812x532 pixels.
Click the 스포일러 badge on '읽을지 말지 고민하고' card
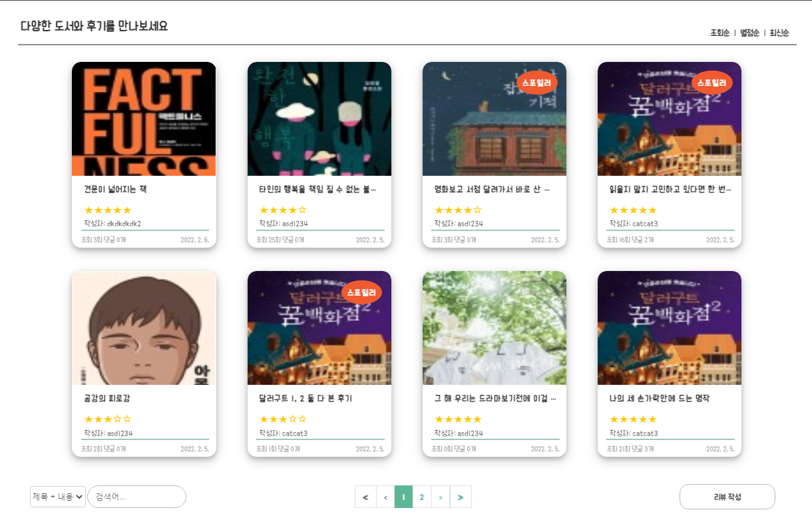coord(712,83)
